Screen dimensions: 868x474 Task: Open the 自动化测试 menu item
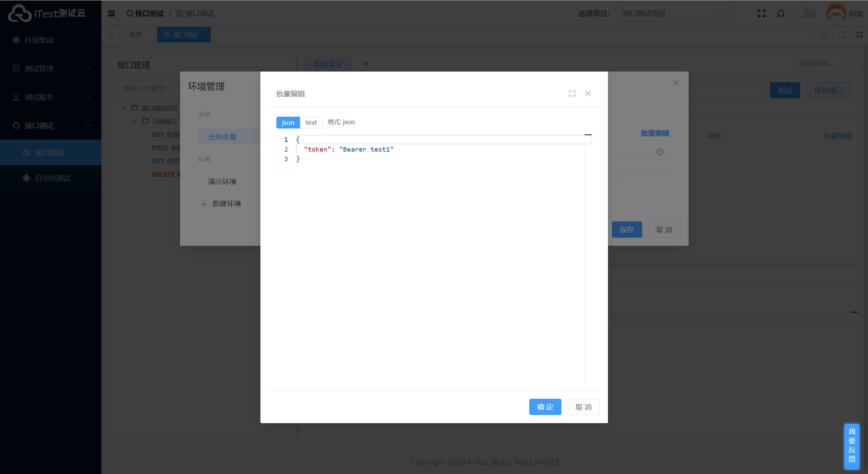click(53, 178)
